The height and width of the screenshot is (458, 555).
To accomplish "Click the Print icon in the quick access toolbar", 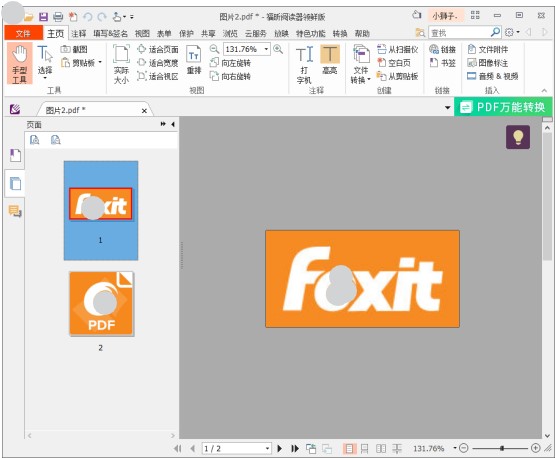I will click(58, 17).
